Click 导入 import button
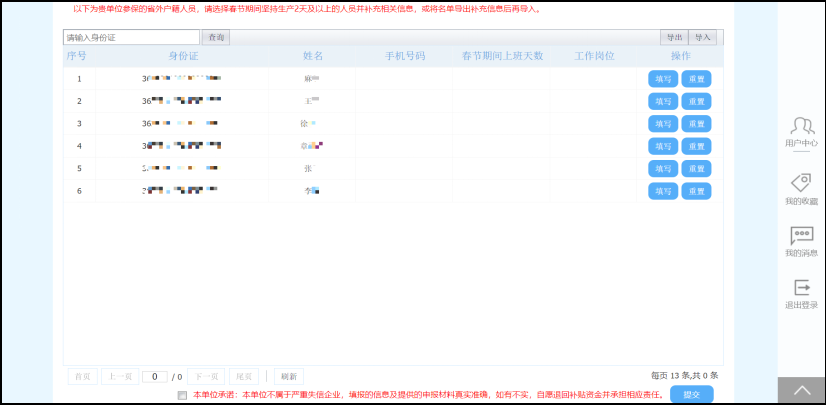This screenshot has width=826, height=405. (703, 37)
